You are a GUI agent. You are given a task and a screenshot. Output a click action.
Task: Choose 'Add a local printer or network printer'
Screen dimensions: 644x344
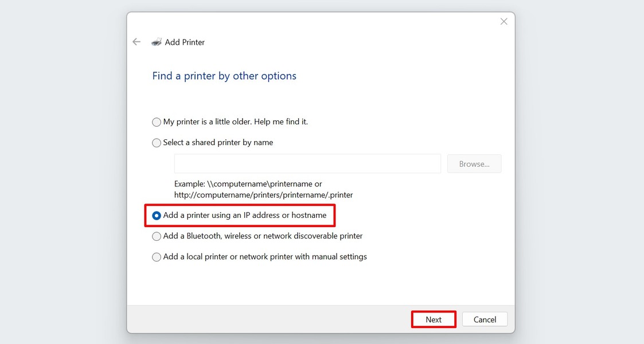(156, 257)
